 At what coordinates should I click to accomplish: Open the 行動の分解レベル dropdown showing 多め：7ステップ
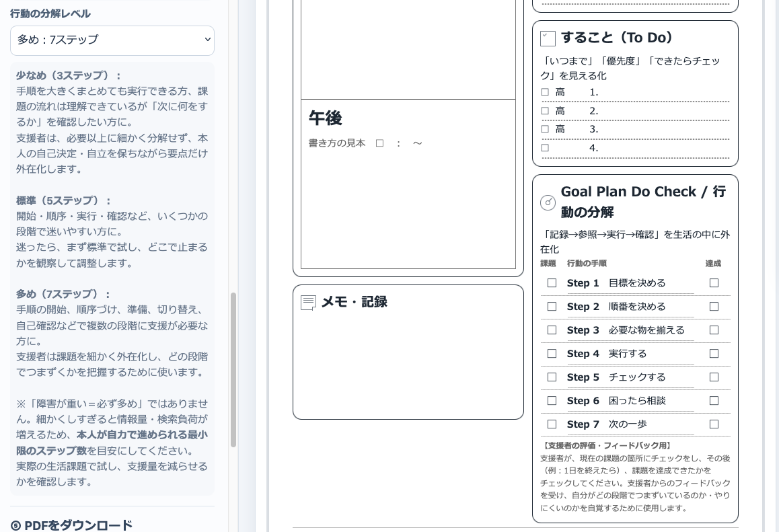tap(112, 40)
